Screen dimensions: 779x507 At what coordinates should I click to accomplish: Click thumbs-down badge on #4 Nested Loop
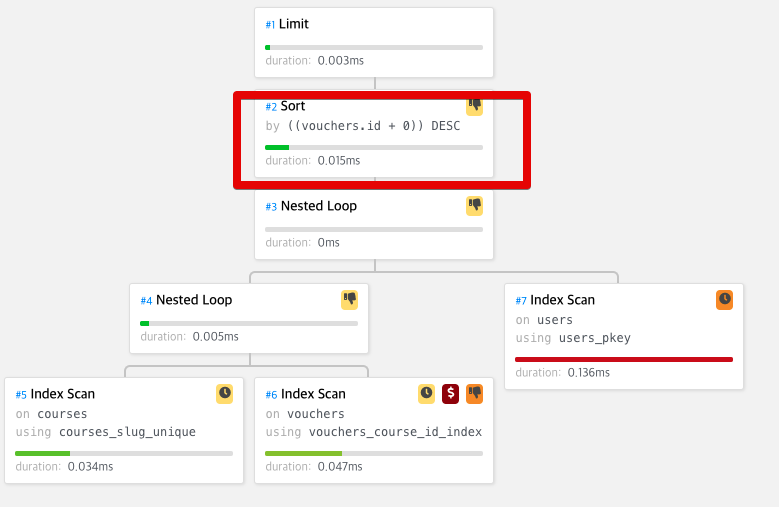tap(349, 300)
